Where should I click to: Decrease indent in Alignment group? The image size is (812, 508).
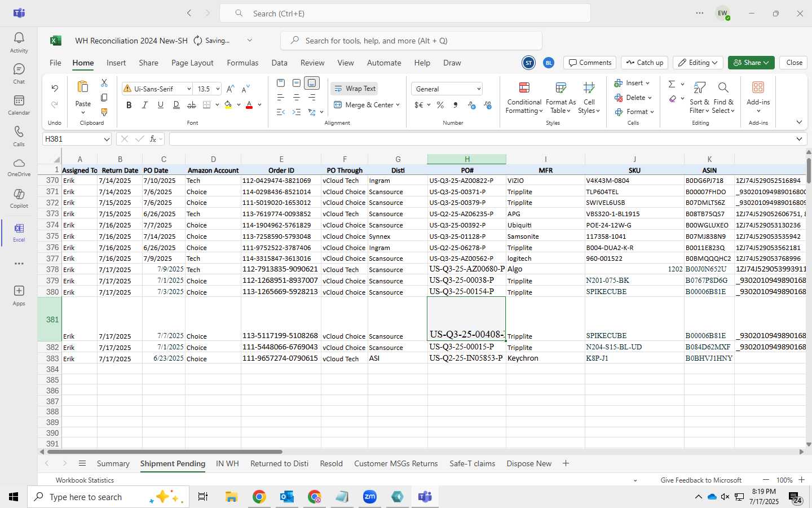[x=281, y=112]
